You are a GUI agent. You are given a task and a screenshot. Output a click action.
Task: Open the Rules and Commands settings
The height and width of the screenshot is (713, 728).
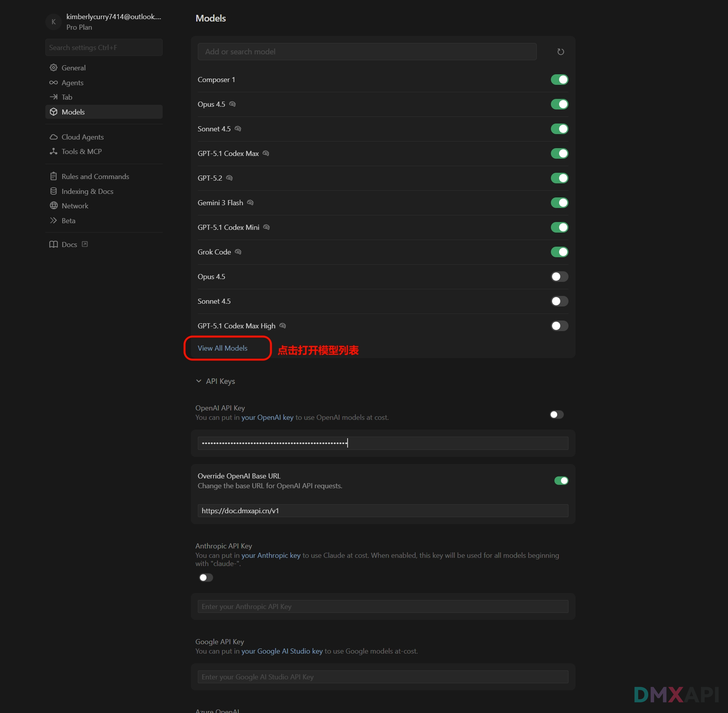[x=95, y=176]
